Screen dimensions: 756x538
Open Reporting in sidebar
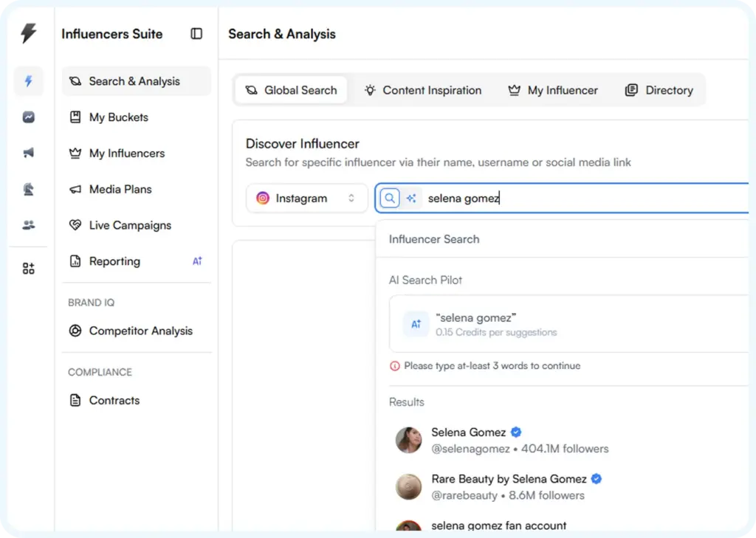pyautogui.click(x=137, y=261)
